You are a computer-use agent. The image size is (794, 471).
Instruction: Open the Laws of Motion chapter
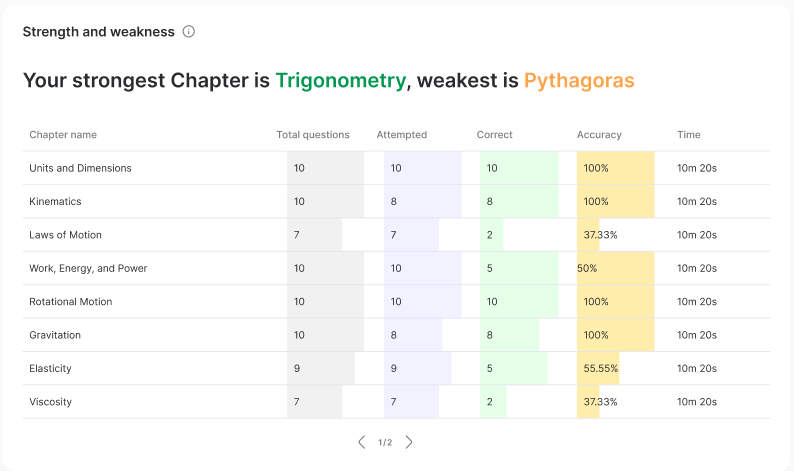(x=65, y=235)
